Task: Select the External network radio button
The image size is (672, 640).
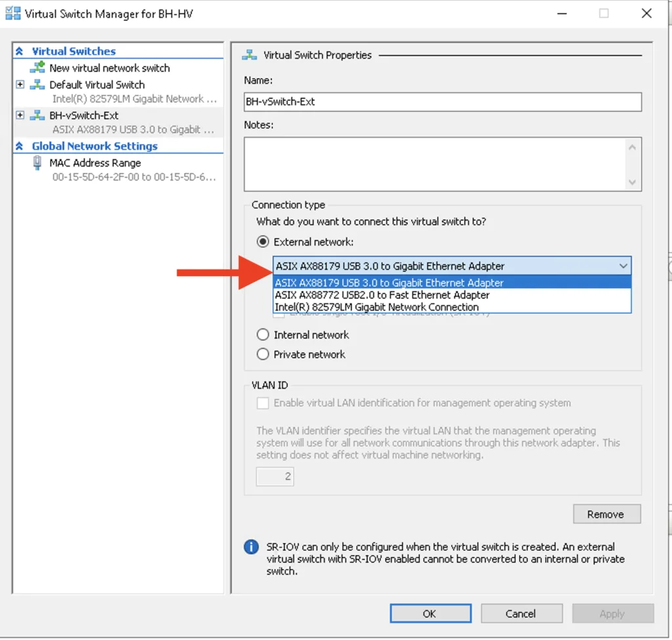Action: pos(262,242)
